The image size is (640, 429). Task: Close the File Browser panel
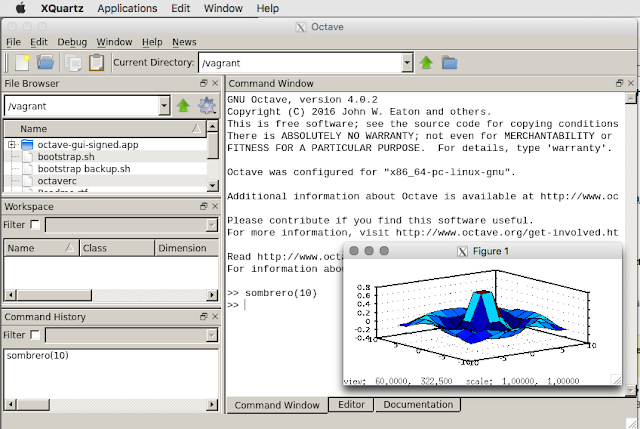tap(215, 83)
